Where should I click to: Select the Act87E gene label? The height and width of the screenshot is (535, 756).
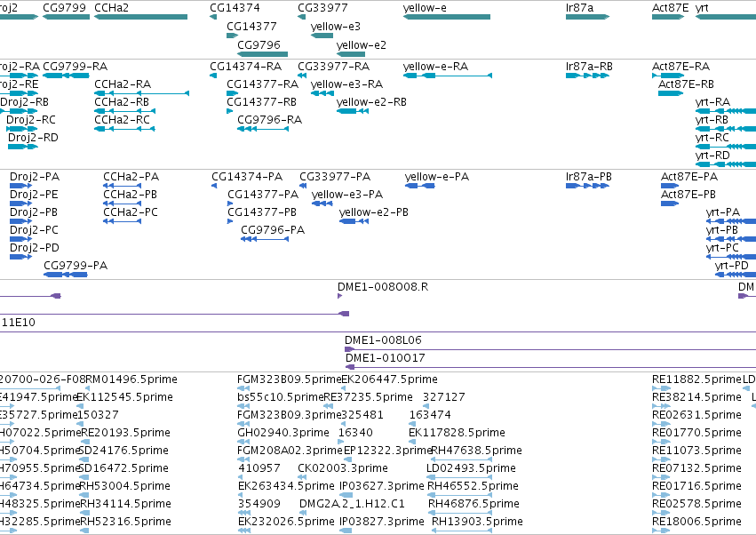[x=670, y=8]
